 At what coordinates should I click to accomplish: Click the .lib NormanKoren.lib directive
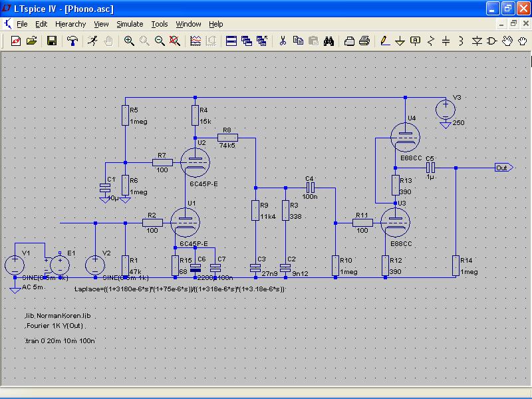58,315
